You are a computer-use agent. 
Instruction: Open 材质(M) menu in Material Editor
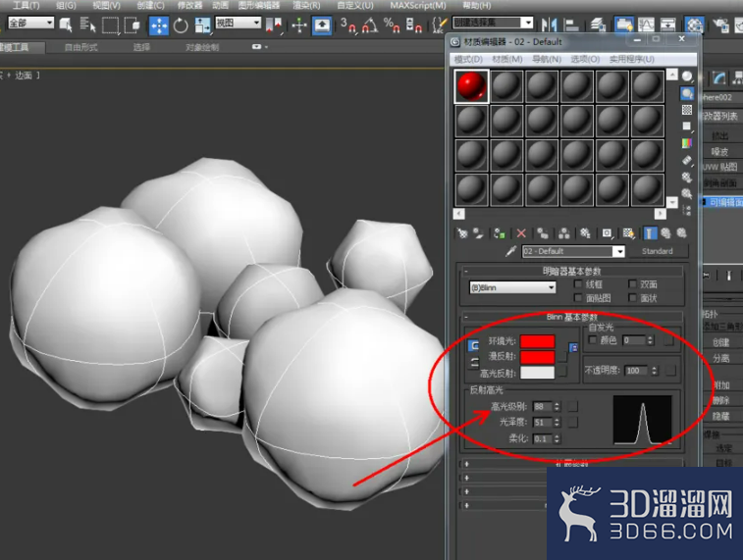click(507, 59)
